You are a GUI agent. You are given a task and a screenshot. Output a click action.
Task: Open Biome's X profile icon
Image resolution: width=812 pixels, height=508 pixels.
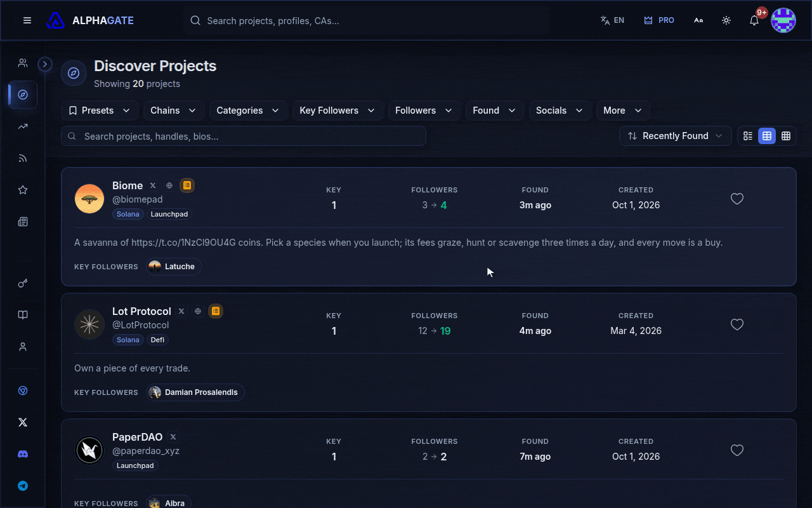coord(153,185)
